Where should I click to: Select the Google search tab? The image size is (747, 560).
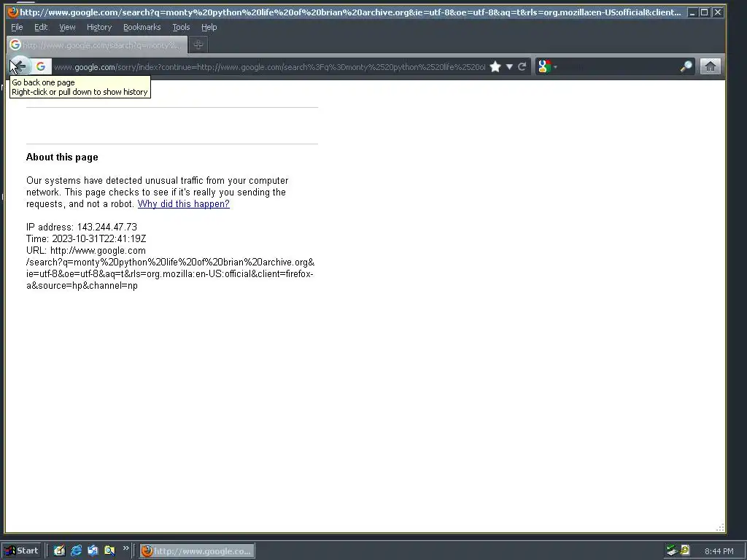pyautogui.click(x=97, y=44)
